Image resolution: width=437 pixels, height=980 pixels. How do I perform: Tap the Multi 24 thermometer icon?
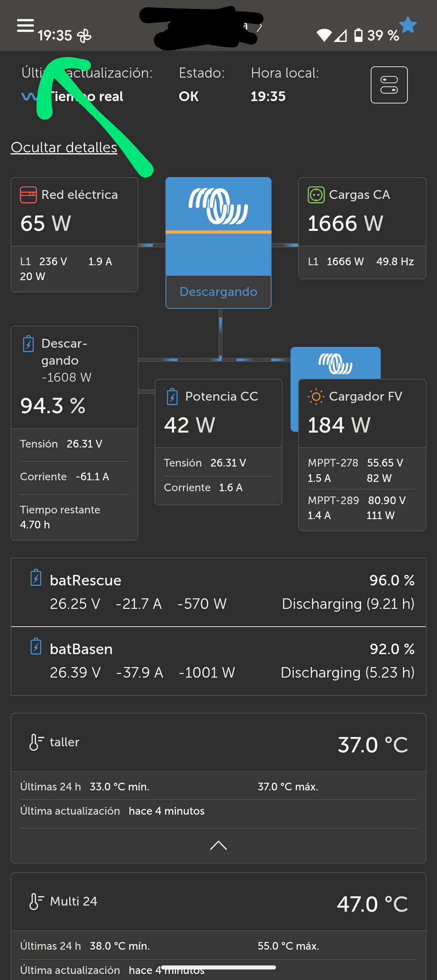[36, 902]
